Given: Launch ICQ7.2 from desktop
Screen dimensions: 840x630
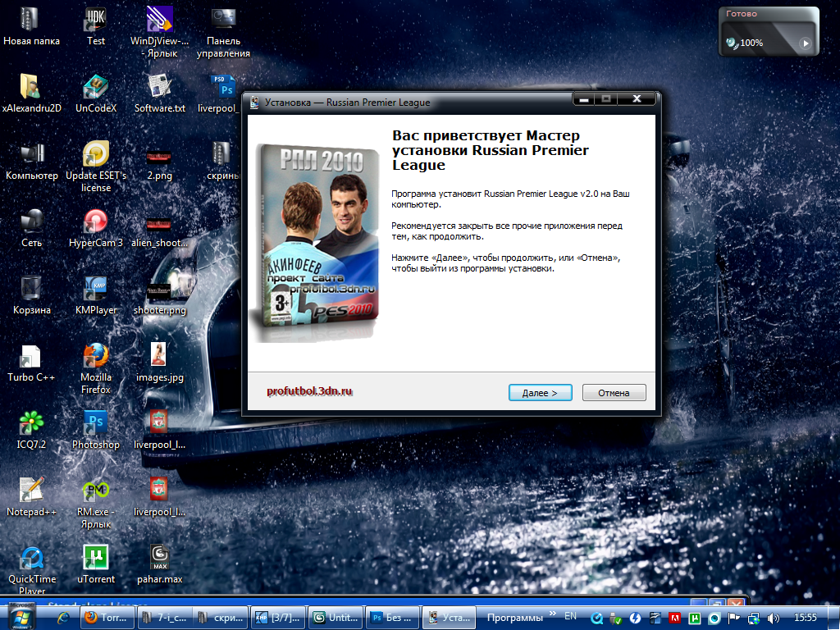Looking at the screenshot, I should [32, 430].
